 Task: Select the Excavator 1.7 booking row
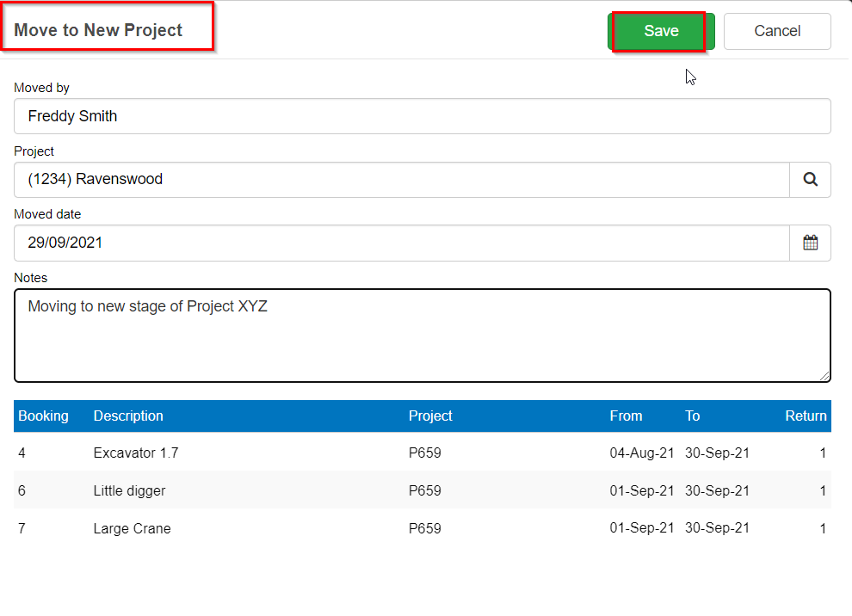point(423,453)
